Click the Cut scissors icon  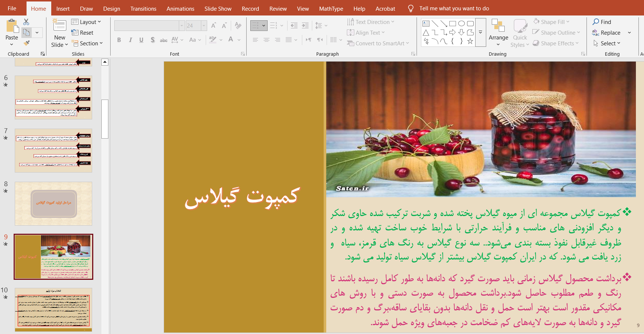click(x=26, y=22)
